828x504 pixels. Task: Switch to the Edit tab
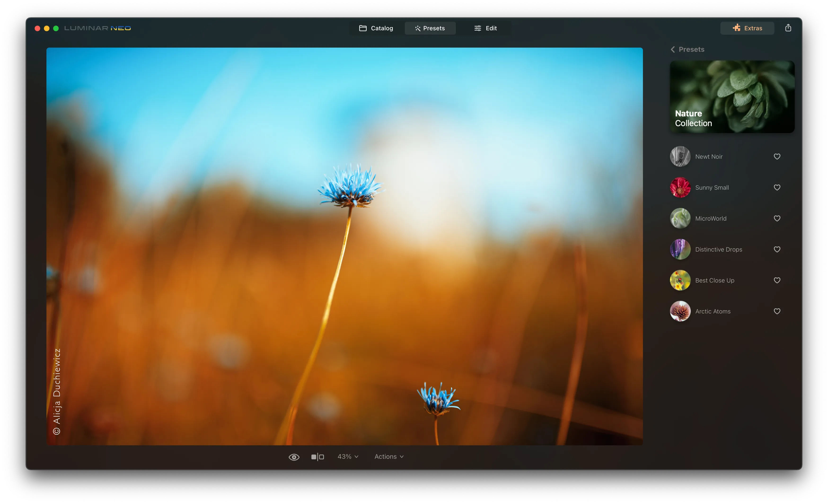(x=485, y=28)
